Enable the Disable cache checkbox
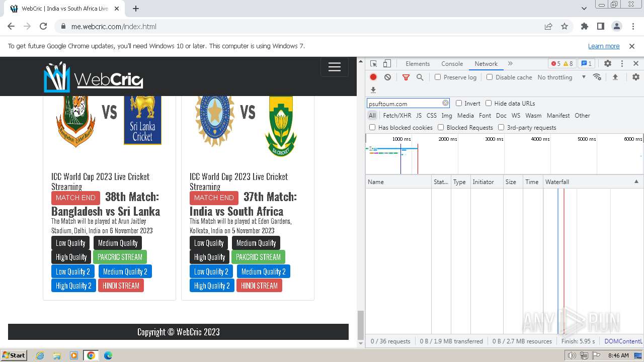The image size is (644, 362). pos(490,77)
